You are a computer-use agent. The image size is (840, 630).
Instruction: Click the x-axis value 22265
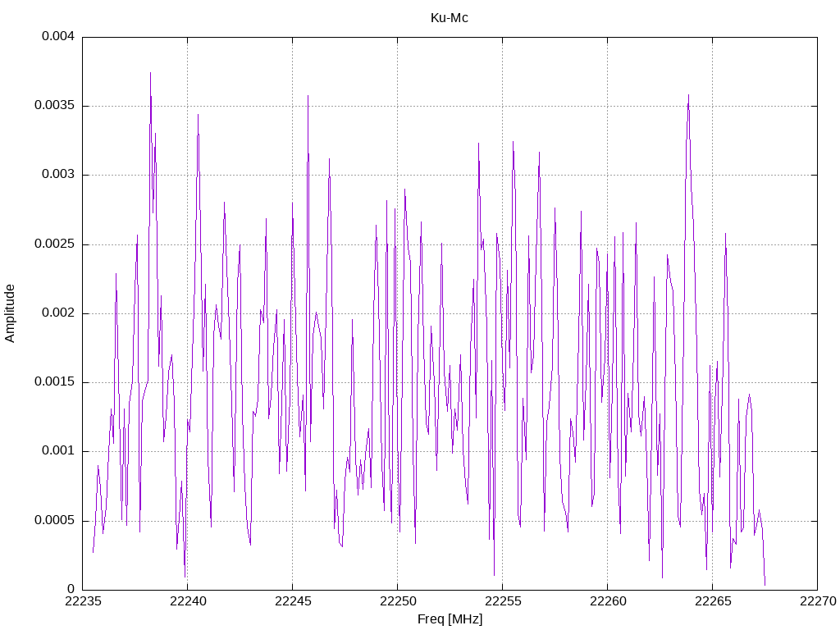[713, 601]
